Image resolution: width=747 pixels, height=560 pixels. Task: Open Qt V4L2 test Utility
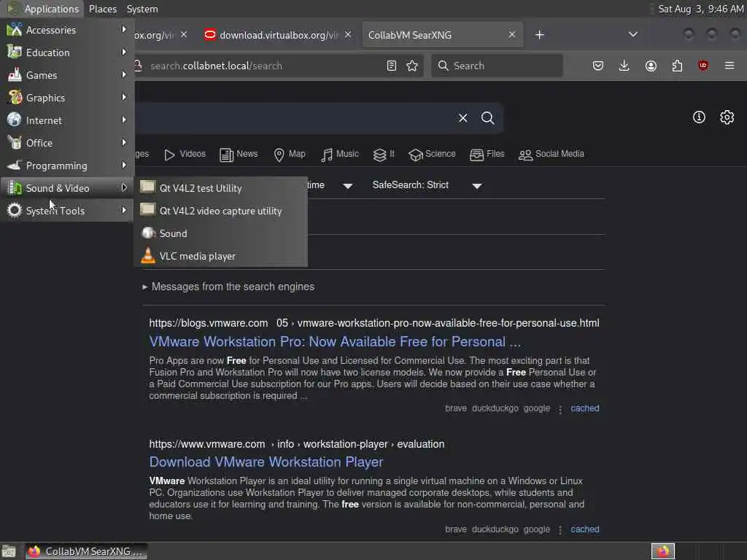(x=220, y=188)
